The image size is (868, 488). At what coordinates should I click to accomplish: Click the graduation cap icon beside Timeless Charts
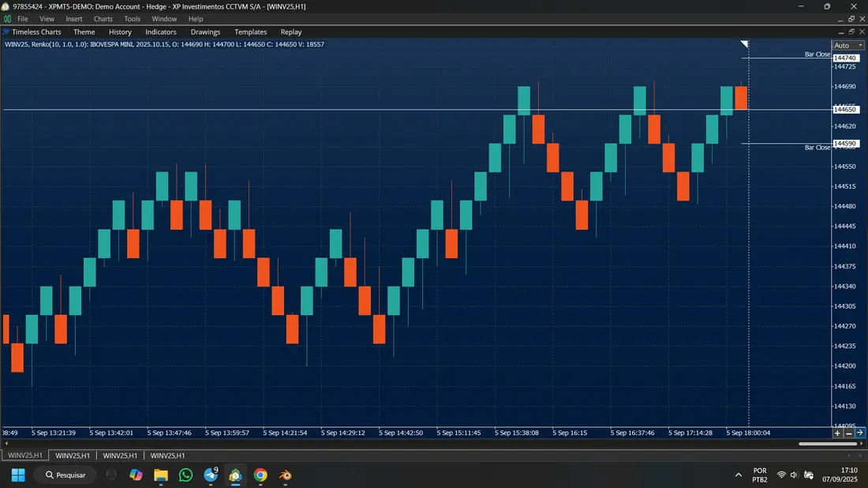point(6,32)
